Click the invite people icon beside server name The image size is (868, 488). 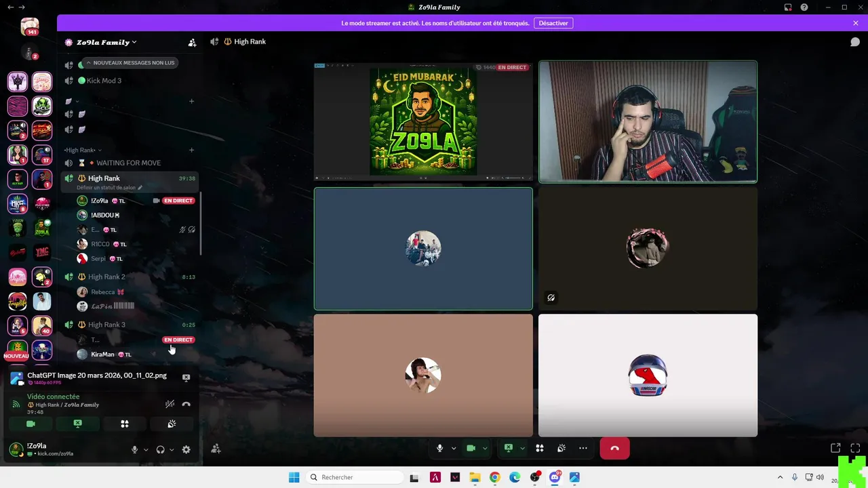(192, 42)
